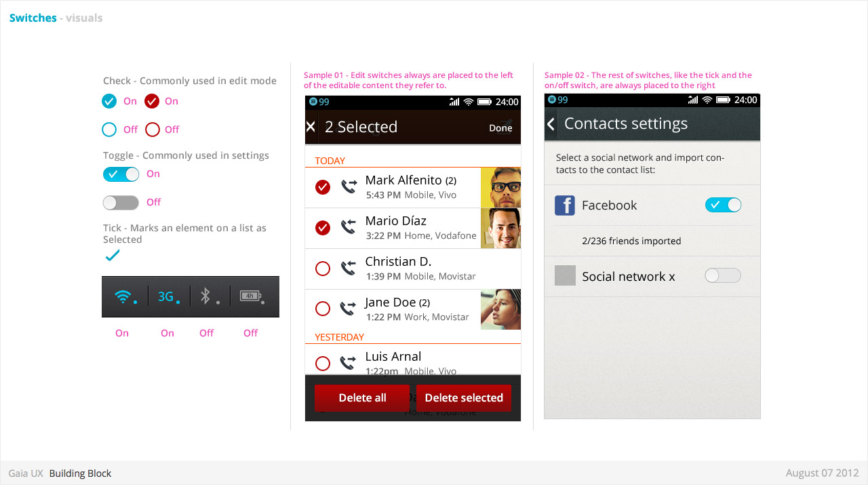868x485 pixels.
Task: Go back from Contacts settings
Action: (x=551, y=124)
